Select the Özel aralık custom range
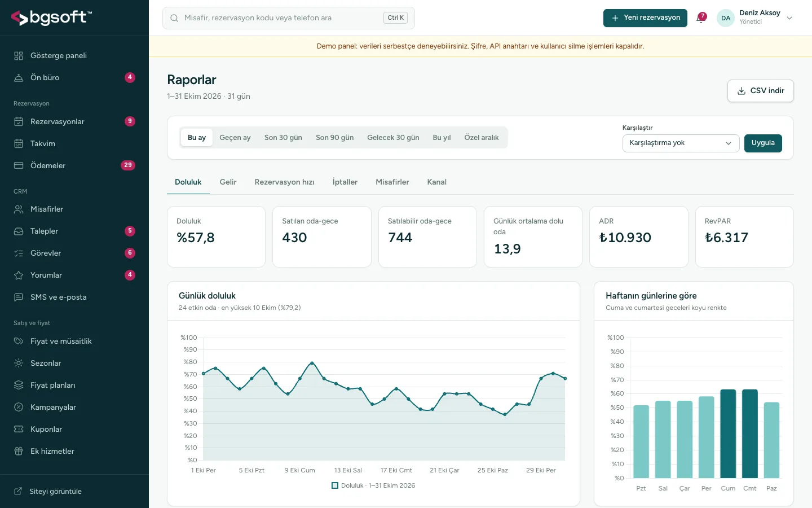This screenshot has width=812, height=508. (x=482, y=138)
